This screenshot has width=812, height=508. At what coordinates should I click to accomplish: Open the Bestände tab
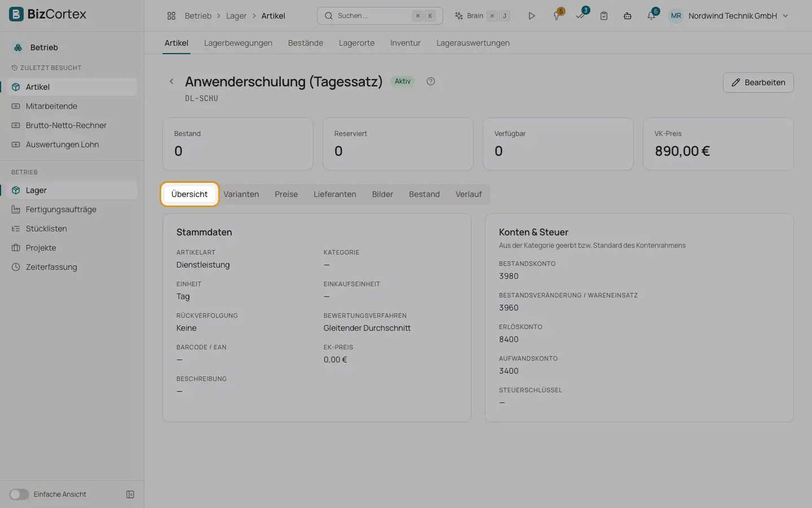click(x=306, y=43)
